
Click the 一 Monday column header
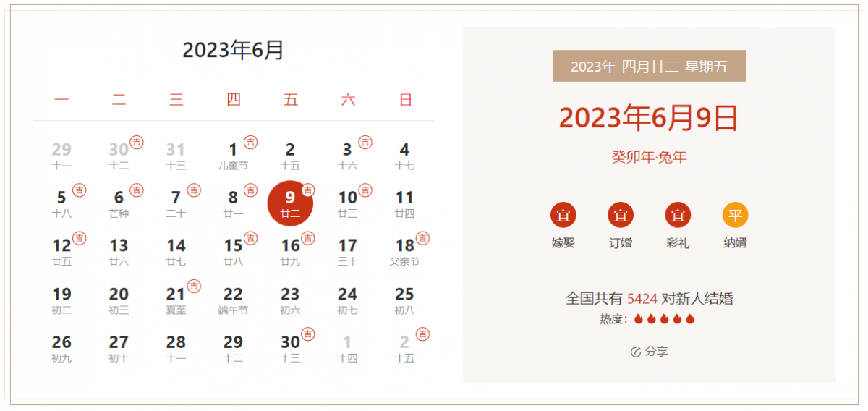pos(61,100)
